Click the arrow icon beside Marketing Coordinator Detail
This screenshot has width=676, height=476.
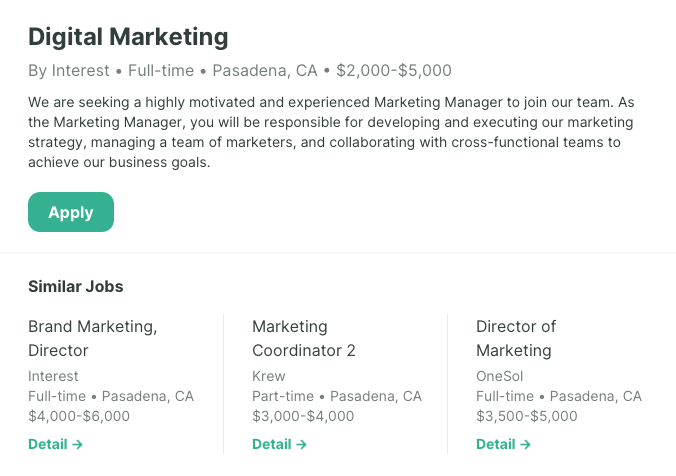pos(302,444)
